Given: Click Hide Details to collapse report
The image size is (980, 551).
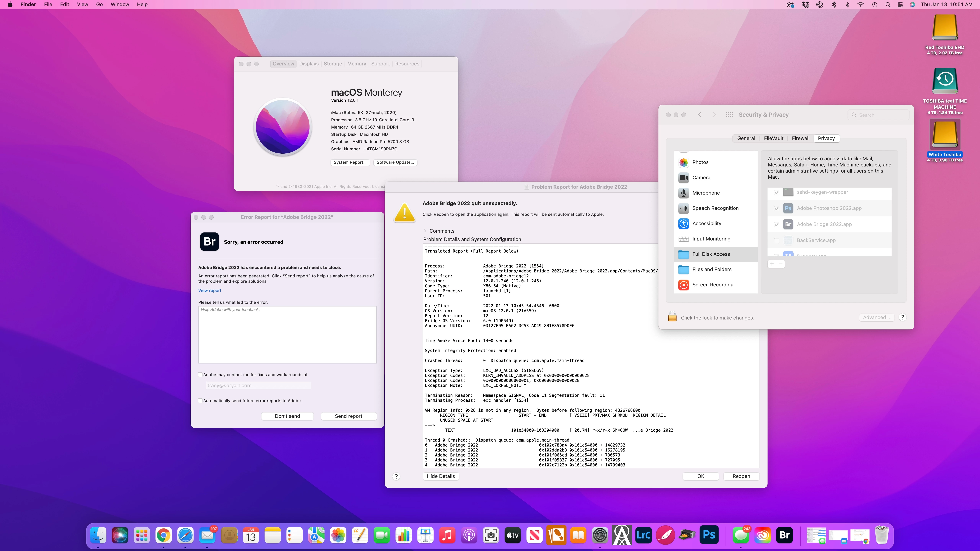Looking at the screenshot, I should 441,476.
